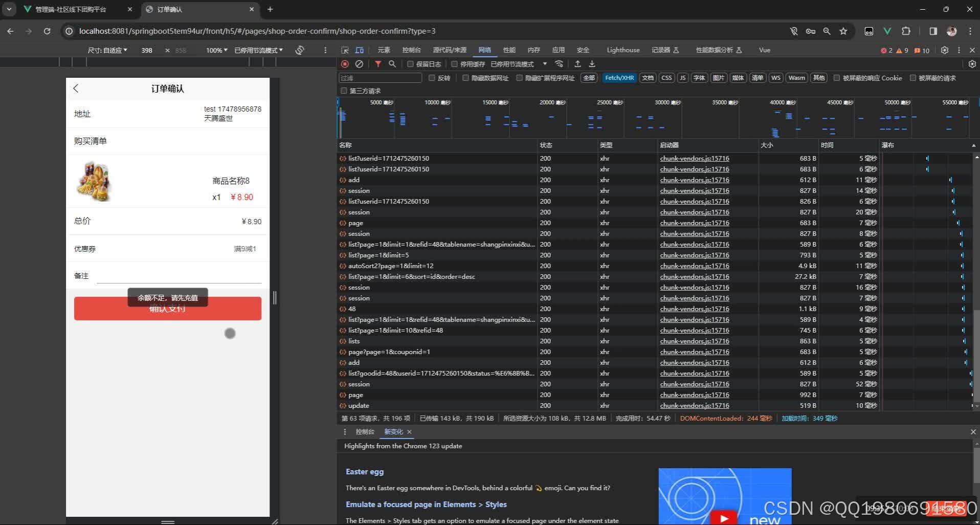Image resolution: width=980 pixels, height=525 pixels.
Task: Click the rotate device orientation icon
Action: coord(300,50)
